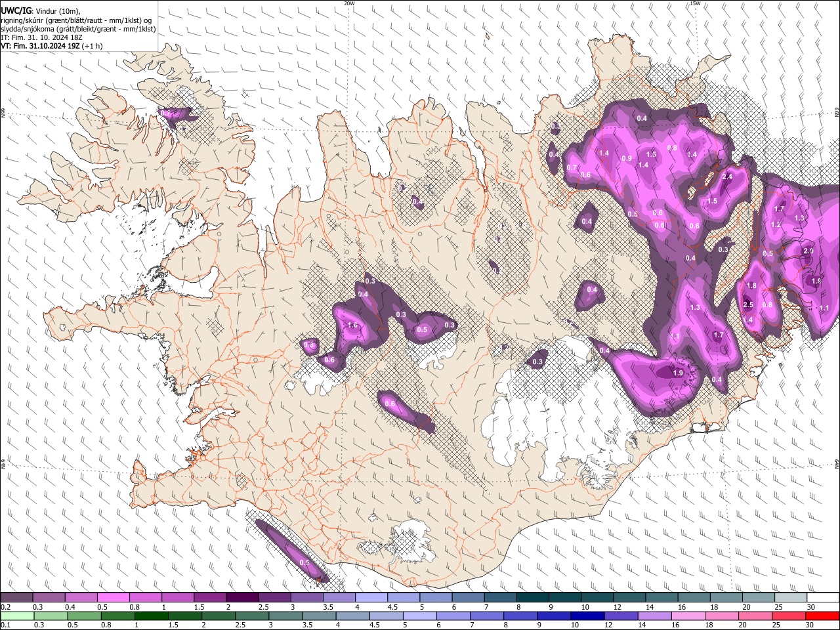Click the palest green rain swatch between 0.1 and 0.3
840x630 pixels.
pyautogui.click(x=17, y=616)
